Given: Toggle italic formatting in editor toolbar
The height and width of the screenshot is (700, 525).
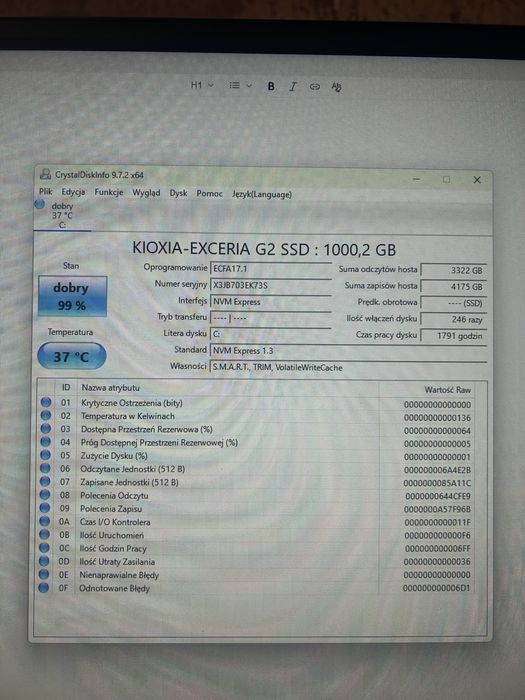Looking at the screenshot, I should point(293,87).
